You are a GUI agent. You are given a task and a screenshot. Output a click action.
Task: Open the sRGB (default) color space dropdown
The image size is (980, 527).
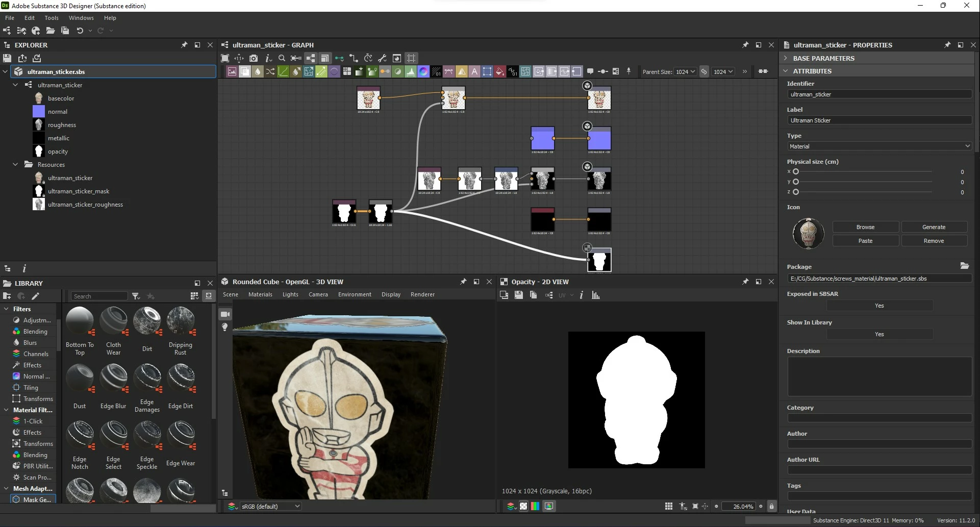pyautogui.click(x=270, y=506)
